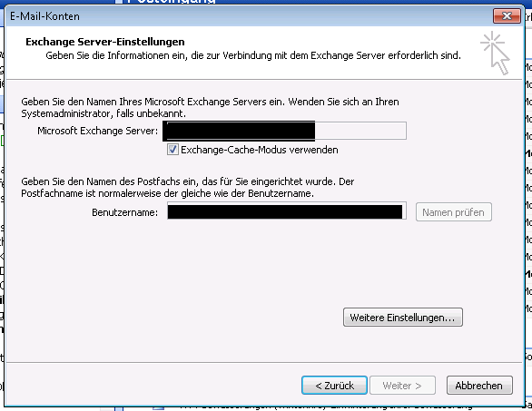
Task: Click the Microsoft Exchange Server label
Action: pos(98,131)
